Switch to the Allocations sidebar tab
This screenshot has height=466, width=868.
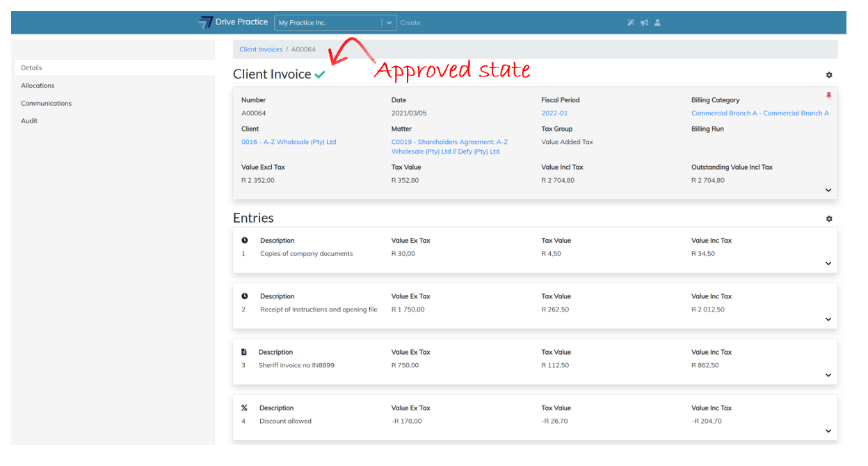click(38, 86)
